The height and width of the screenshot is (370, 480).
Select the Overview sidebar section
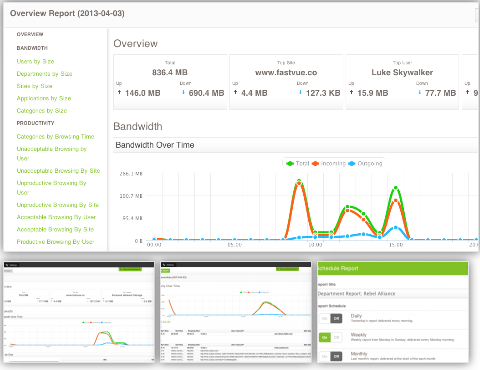30,34
